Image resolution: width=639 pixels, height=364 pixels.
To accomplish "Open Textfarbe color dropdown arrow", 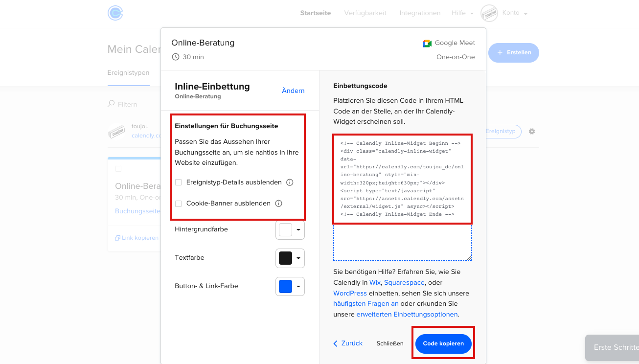I will click(x=298, y=258).
